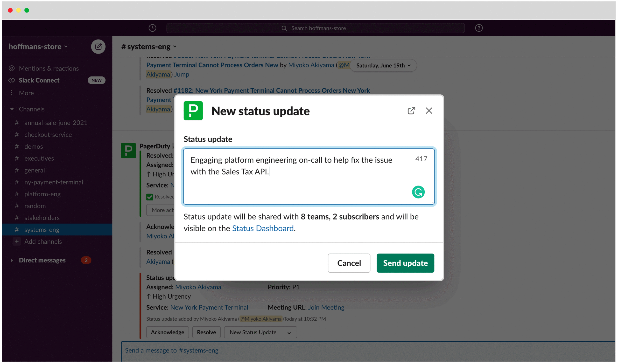The width and height of the screenshot is (618, 364).
Task: Click the PagerDuty app icon beside the message
Action: [128, 150]
